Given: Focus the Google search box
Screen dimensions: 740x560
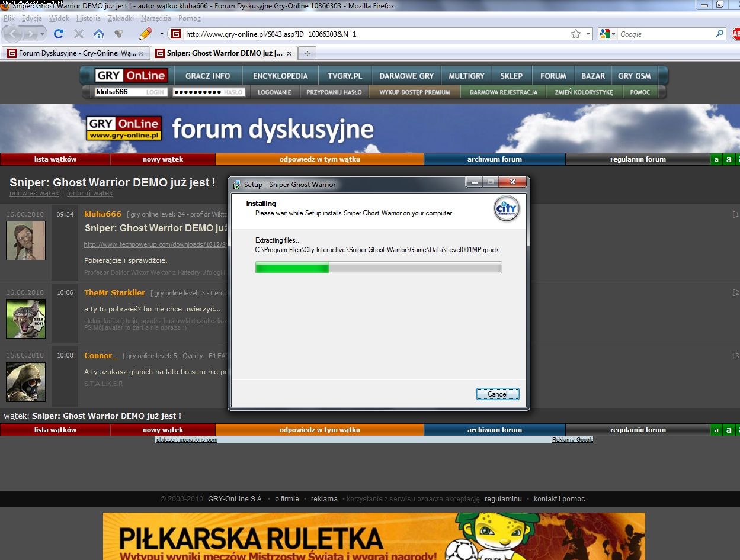Looking at the screenshot, I should click(666, 34).
